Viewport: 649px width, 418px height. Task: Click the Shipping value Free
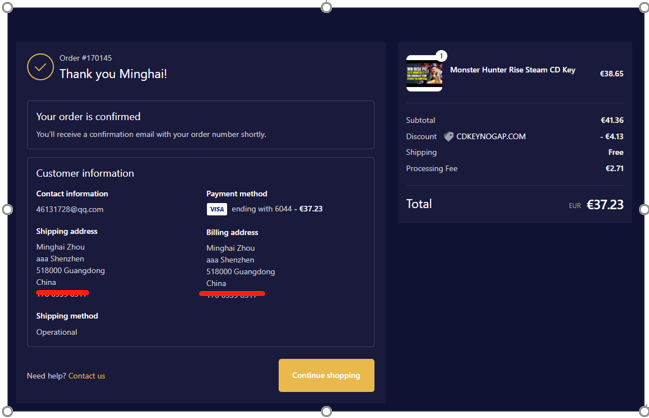[x=616, y=152]
